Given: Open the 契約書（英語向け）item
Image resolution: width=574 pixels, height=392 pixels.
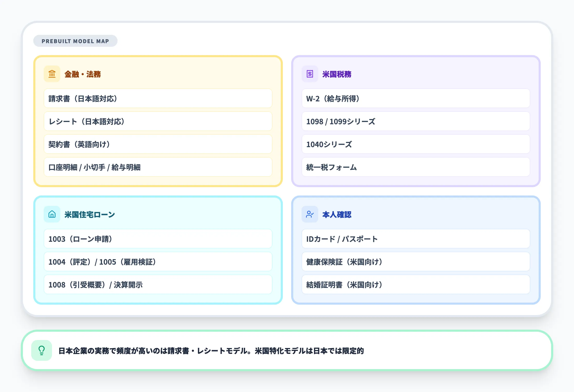Looking at the screenshot, I should pyautogui.click(x=158, y=144).
